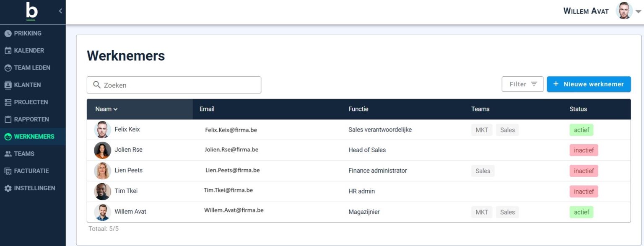This screenshot has height=246, width=644.
Task: Select Werknemers in the sidebar
Action: pos(34,137)
